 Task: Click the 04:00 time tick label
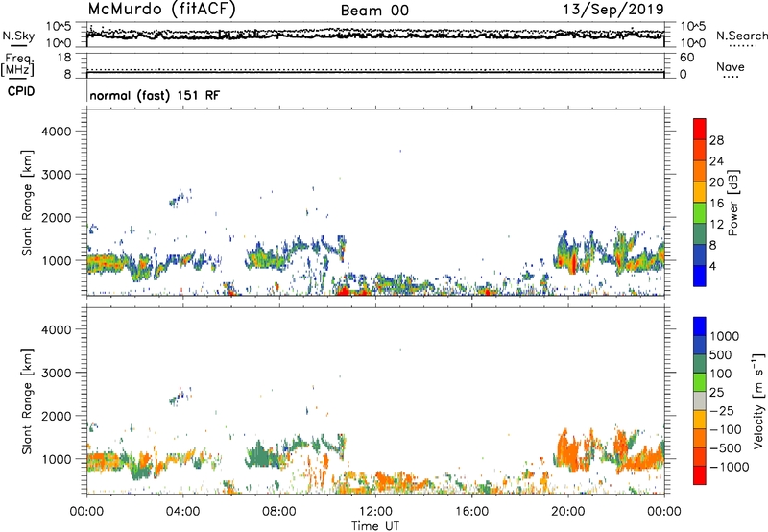point(182,512)
